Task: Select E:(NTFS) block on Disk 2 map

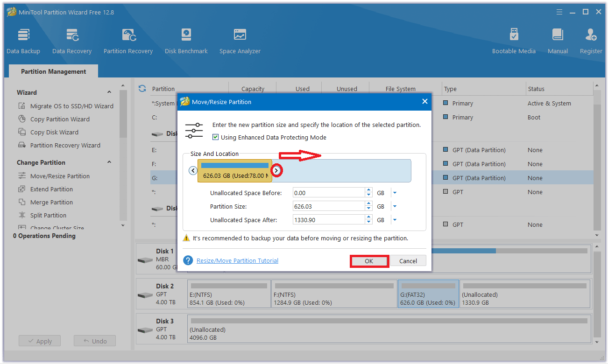Action: tap(229, 294)
